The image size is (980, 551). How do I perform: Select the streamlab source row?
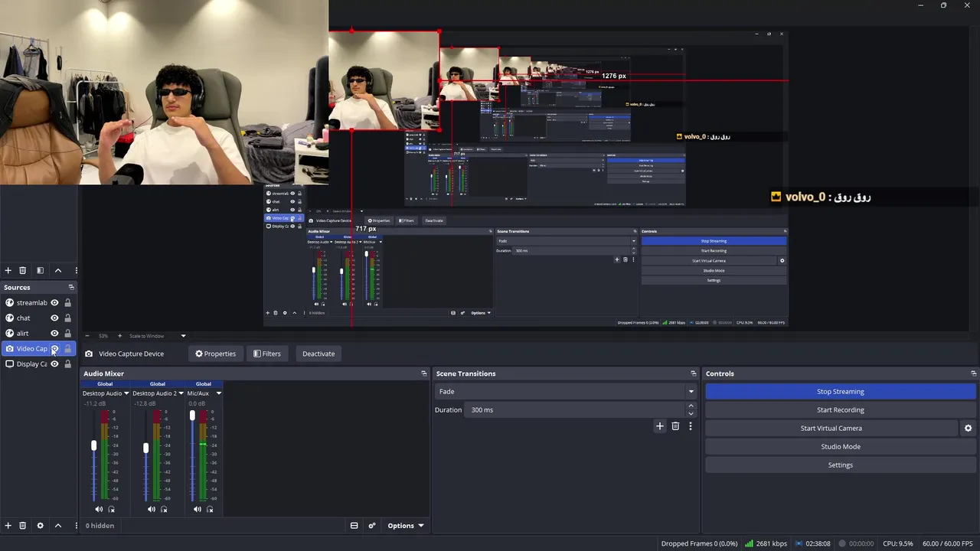coord(38,303)
